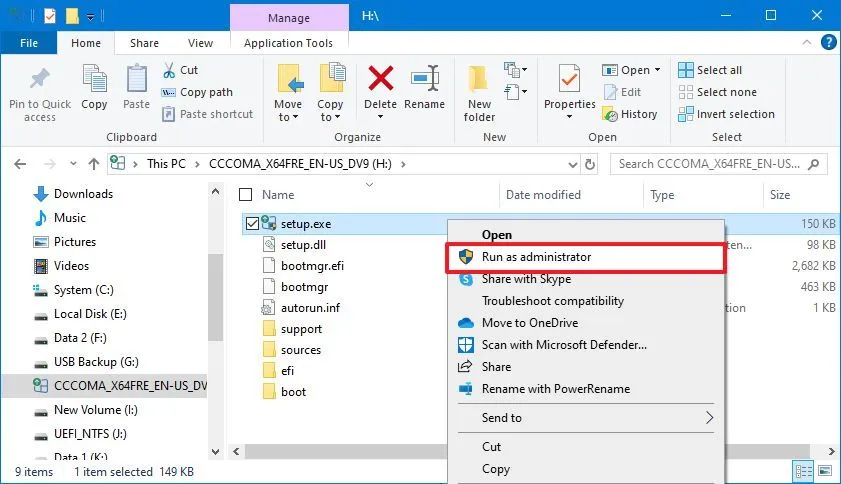Expand the Send to submenu
Image resolution: width=841 pixels, height=484 pixels.
tap(709, 417)
